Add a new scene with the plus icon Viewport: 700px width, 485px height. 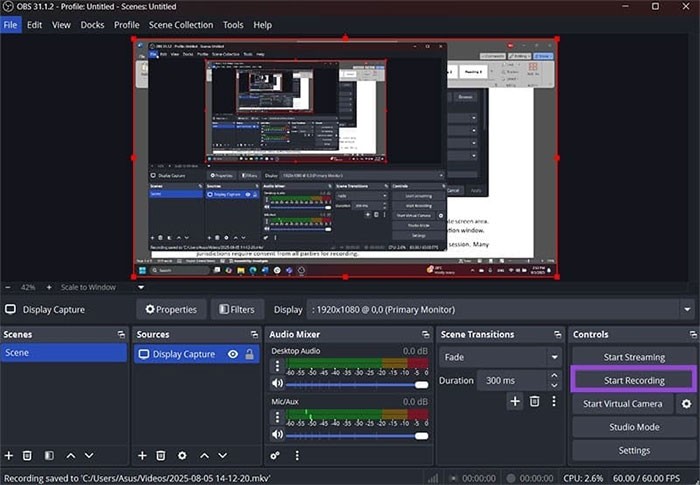pos(9,455)
